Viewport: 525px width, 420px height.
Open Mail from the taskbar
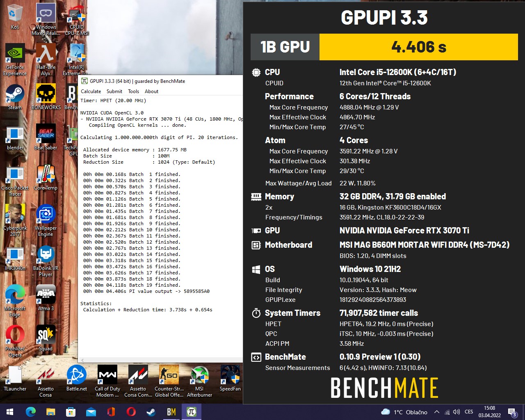click(91, 412)
